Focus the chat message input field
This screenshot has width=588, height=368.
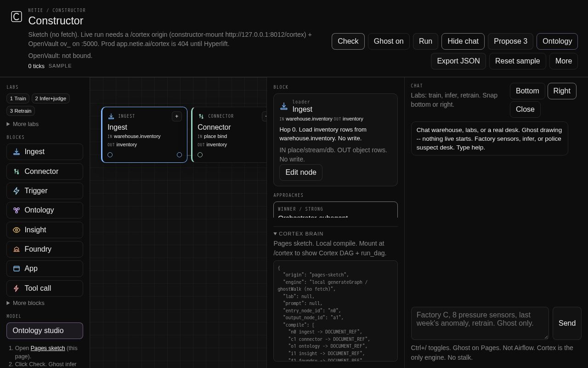tap(480, 323)
